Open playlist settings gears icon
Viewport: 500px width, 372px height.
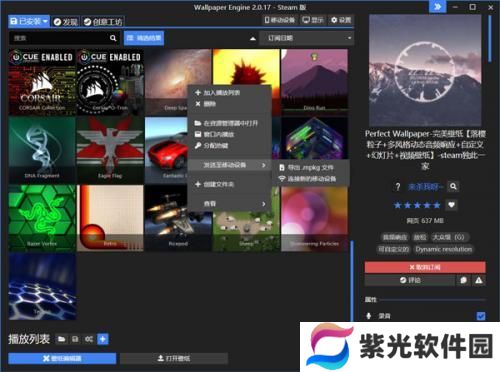click(89, 339)
